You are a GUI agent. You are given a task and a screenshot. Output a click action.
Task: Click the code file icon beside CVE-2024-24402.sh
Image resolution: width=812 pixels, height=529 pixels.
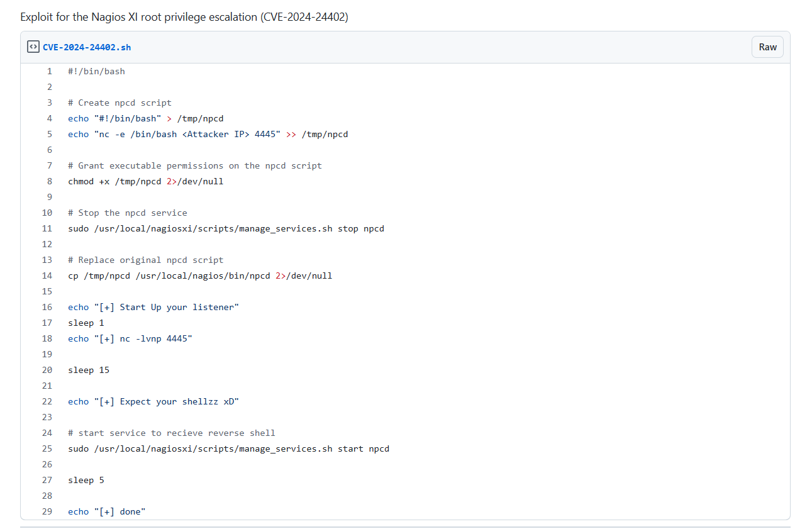(x=33, y=47)
